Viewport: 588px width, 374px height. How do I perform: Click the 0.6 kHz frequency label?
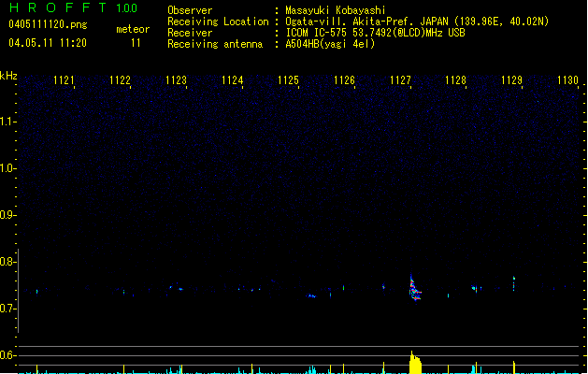(x=7, y=355)
